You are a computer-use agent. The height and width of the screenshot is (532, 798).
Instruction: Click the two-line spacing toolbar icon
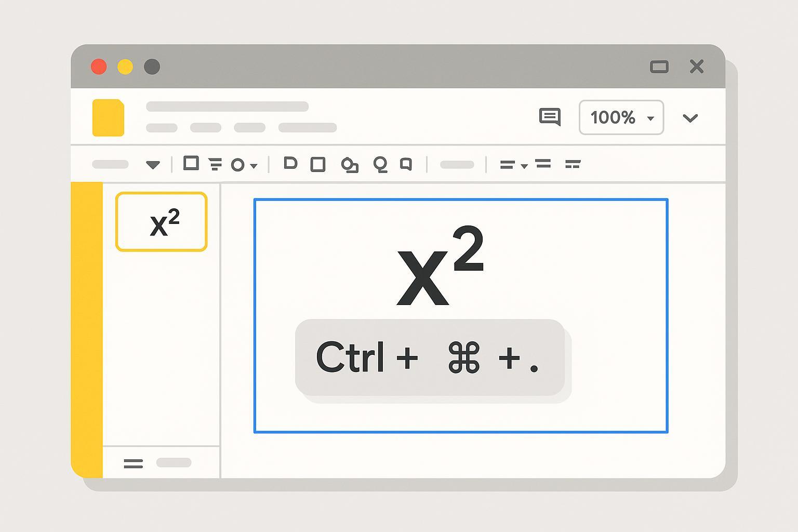pos(543,164)
